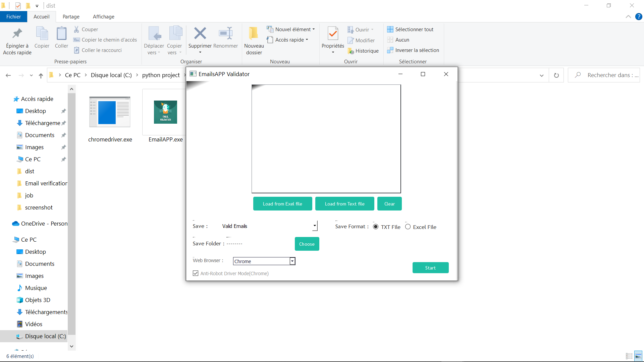This screenshot has width=644, height=362.
Task: Click the Supprimer delete icon
Action: point(200,34)
